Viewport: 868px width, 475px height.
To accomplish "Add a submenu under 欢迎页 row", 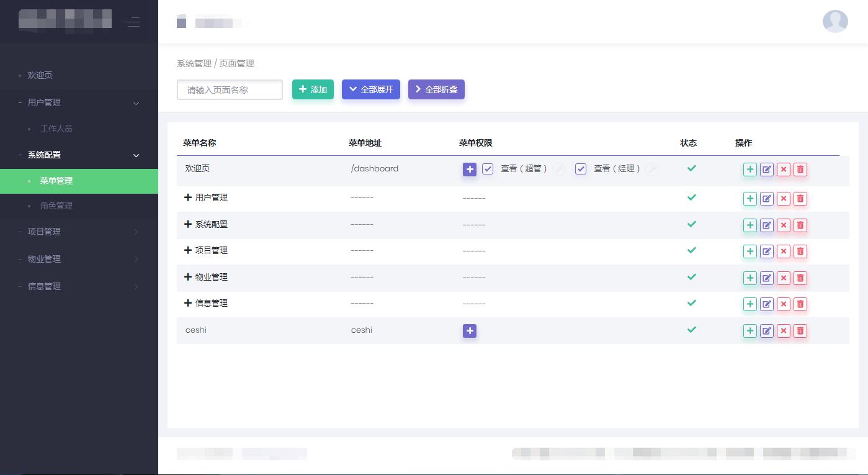I will point(750,169).
